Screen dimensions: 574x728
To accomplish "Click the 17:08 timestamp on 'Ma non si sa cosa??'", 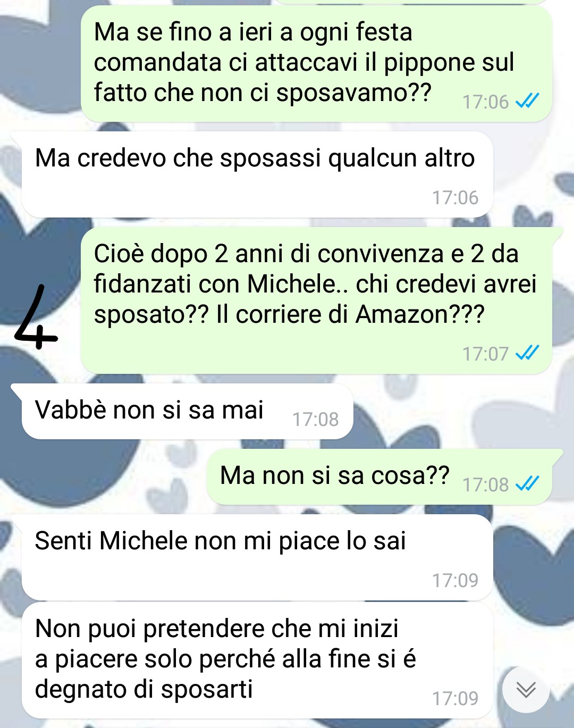I will coord(485,484).
